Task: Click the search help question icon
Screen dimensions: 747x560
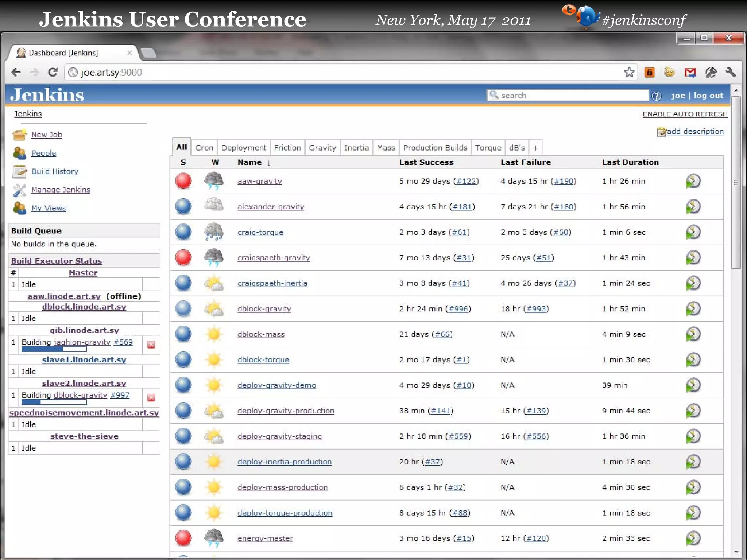Action: [656, 96]
